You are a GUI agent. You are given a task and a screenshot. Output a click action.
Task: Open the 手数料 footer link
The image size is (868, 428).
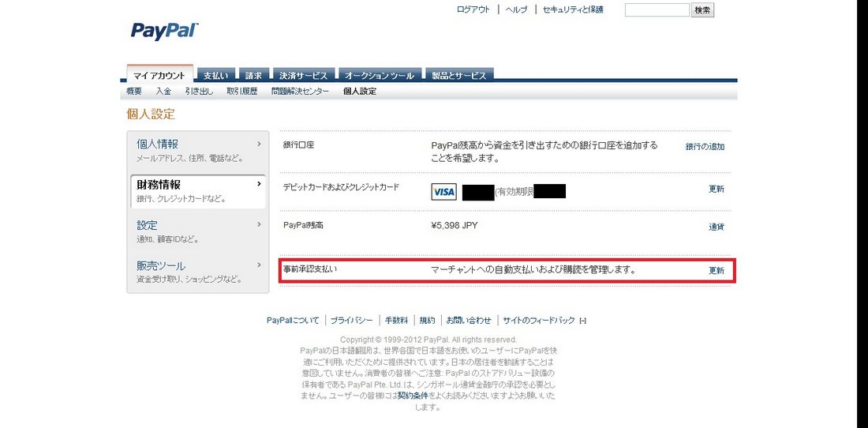pyautogui.click(x=396, y=320)
